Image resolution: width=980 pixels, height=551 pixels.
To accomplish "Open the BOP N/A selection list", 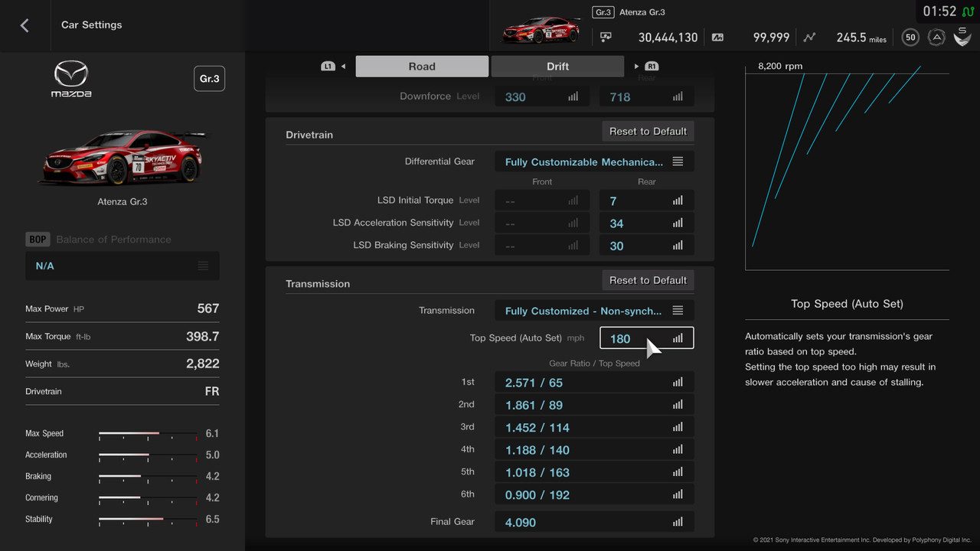I will coord(122,266).
